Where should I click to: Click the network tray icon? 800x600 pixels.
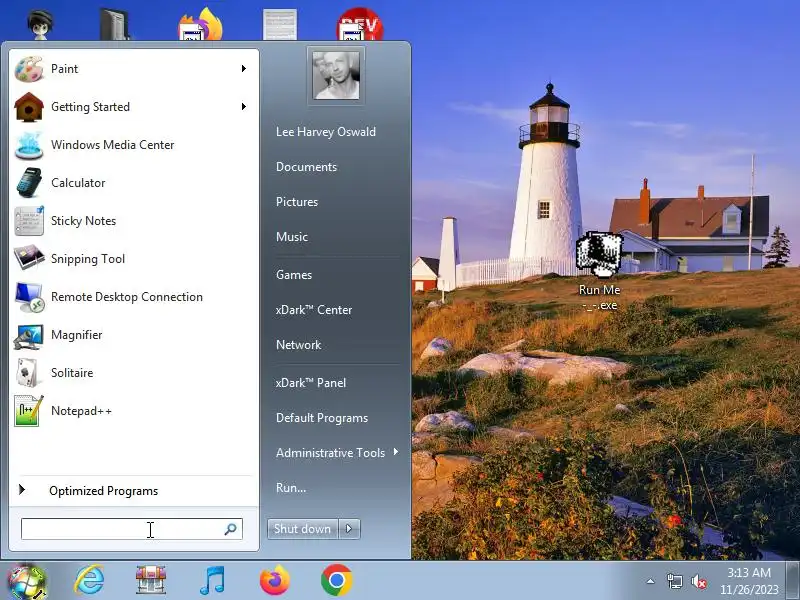pos(674,581)
